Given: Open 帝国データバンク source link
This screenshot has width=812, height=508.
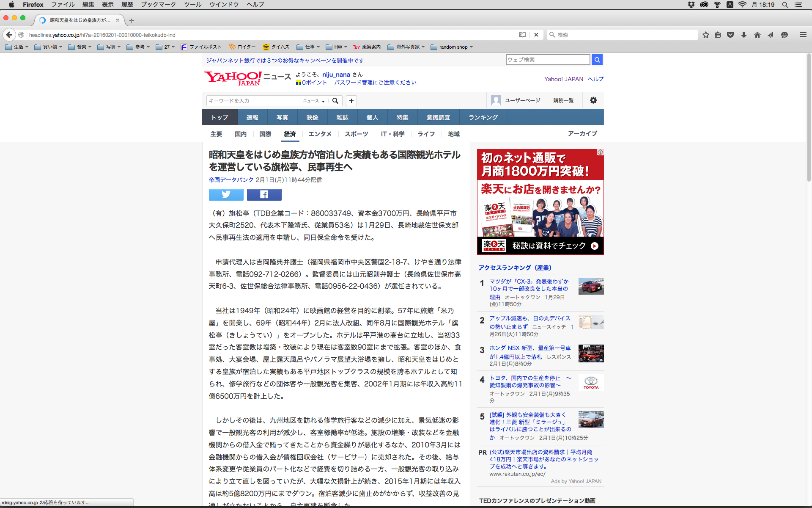Looking at the screenshot, I should pos(231,180).
